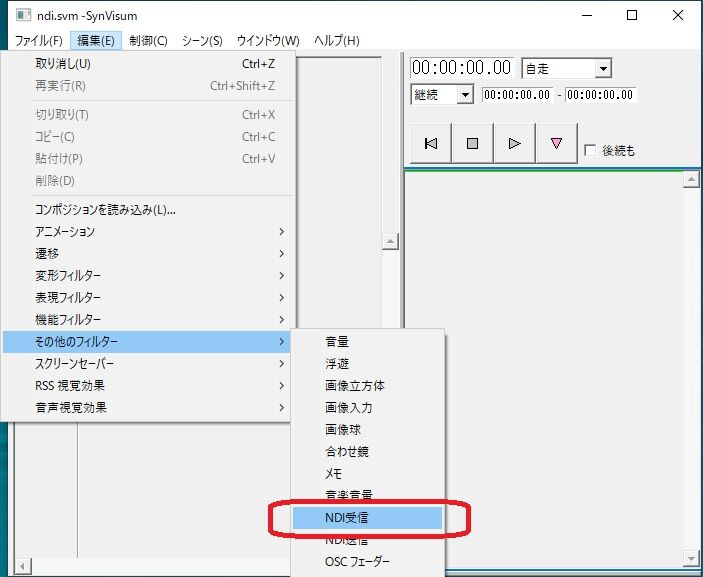Click the SynVisum app icon in title bar

(x=23, y=15)
